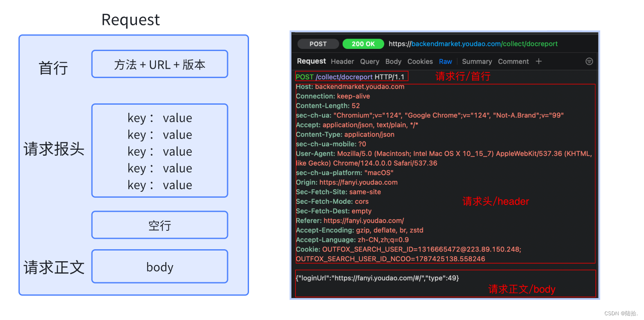Open the Body tab
The width and height of the screenshot is (644, 320).
[x=393, y=61]
